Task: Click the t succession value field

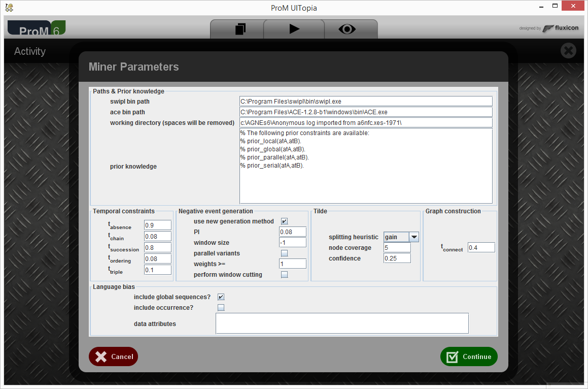Action: 157,247
